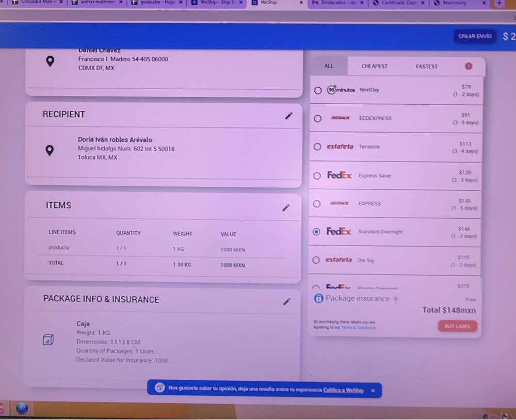Select 99minutos NextDay shipping option
This screenshot has width=516, height=420.
pos(318,90)
